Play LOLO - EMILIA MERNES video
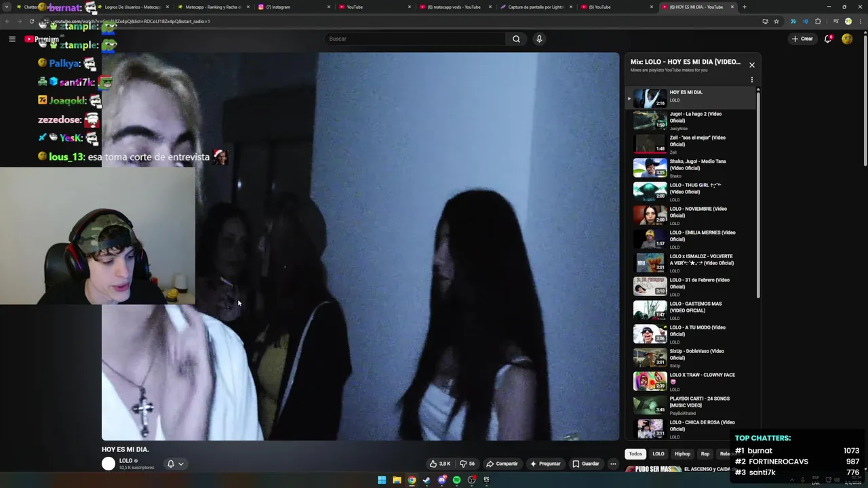The height and width of the screenshot is (488, 868). pyautogui.click(x=692, y=239)
